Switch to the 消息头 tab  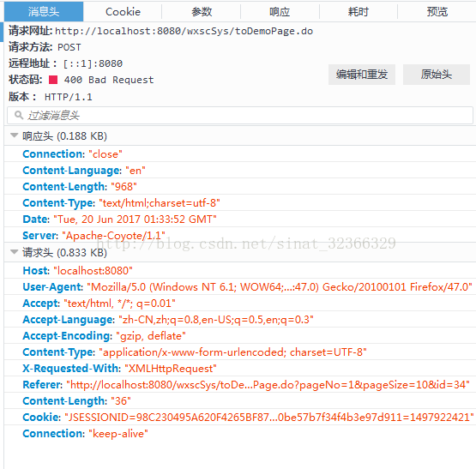(44, 11)
